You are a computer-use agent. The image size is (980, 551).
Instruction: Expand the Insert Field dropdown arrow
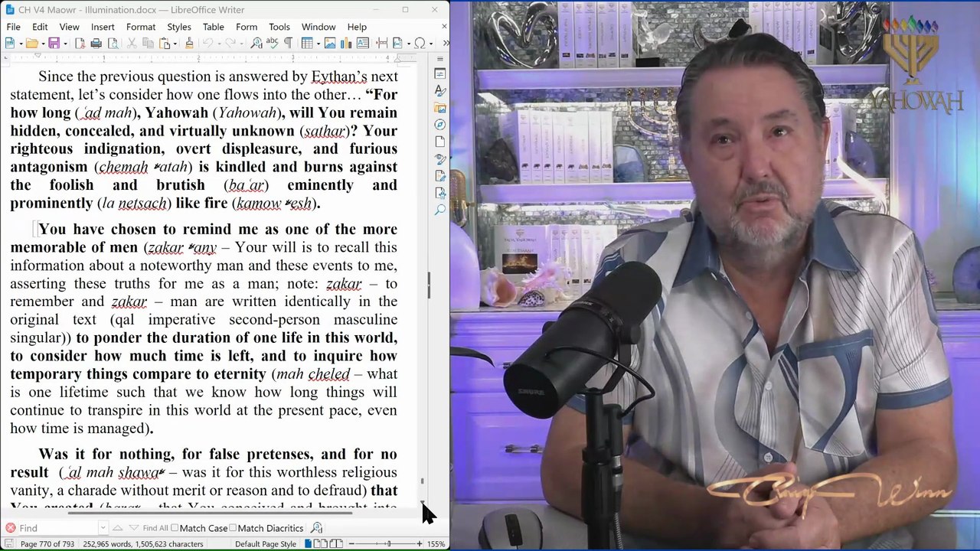[408, 44]
